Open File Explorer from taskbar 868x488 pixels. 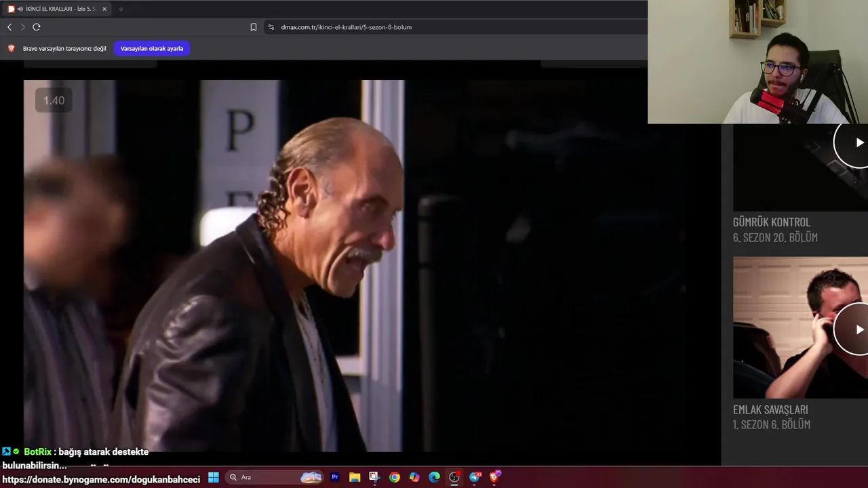point(355,477)
